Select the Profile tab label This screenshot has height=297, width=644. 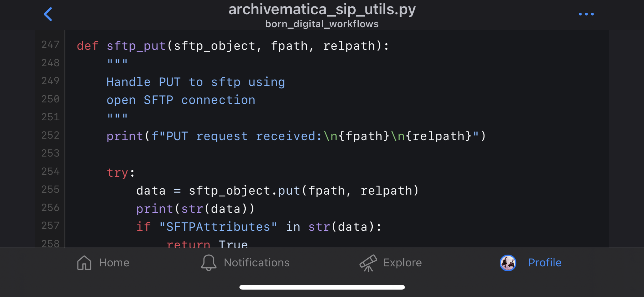[x=545, y=263]
